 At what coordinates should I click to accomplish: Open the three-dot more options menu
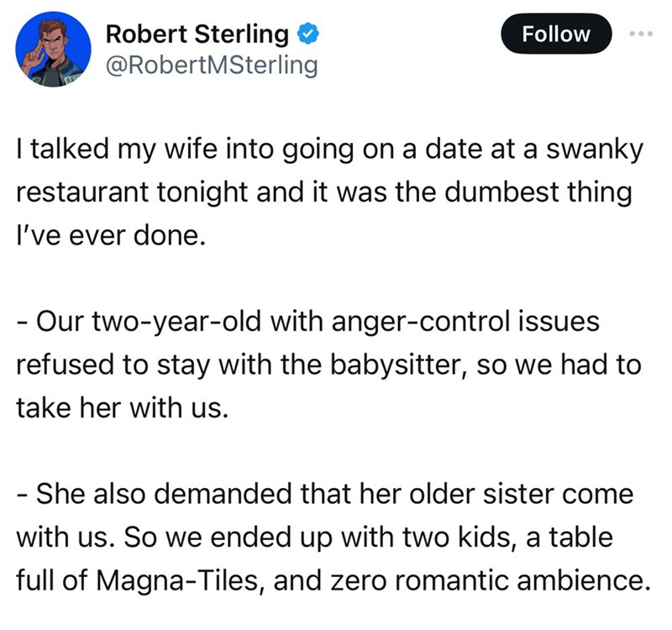641,34
